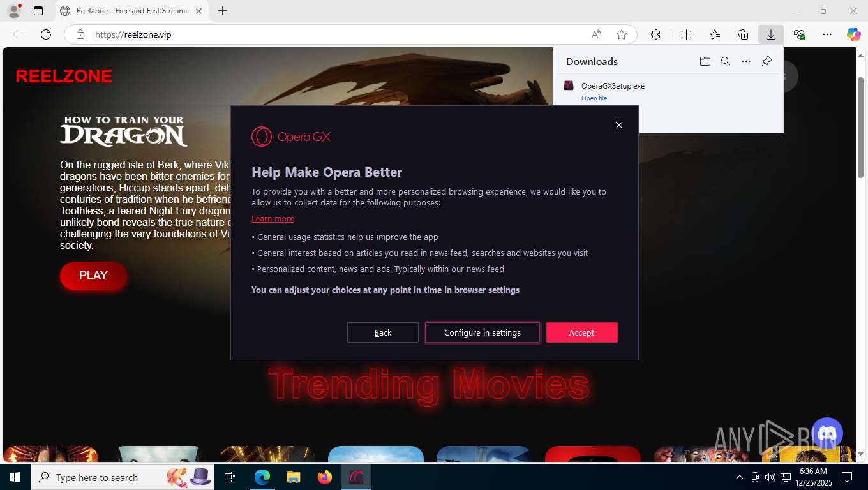Click the REELZONE logo
Screen dimensions: 868x490
click(x=64, y=77)
